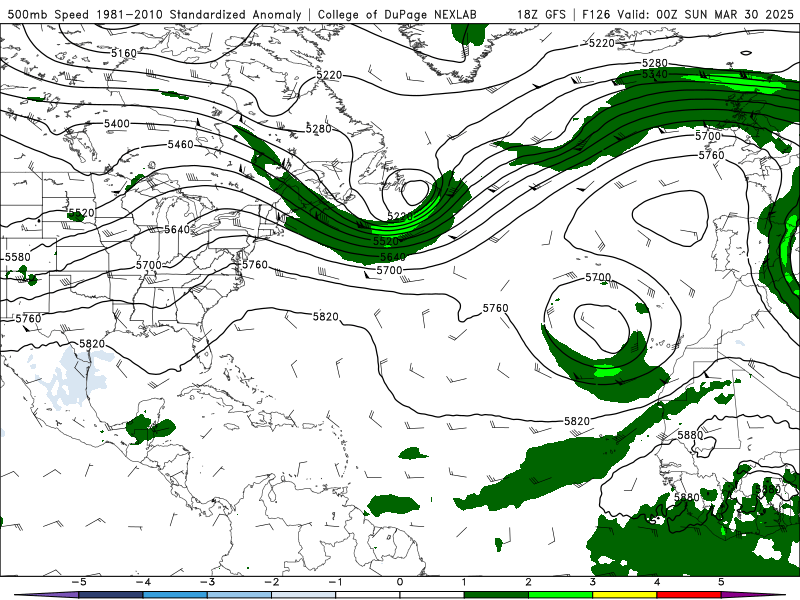The width and height of the screenshot is (800, 600).
Task: Click the 5400 contour label
Action: click(x=117, y=123)
